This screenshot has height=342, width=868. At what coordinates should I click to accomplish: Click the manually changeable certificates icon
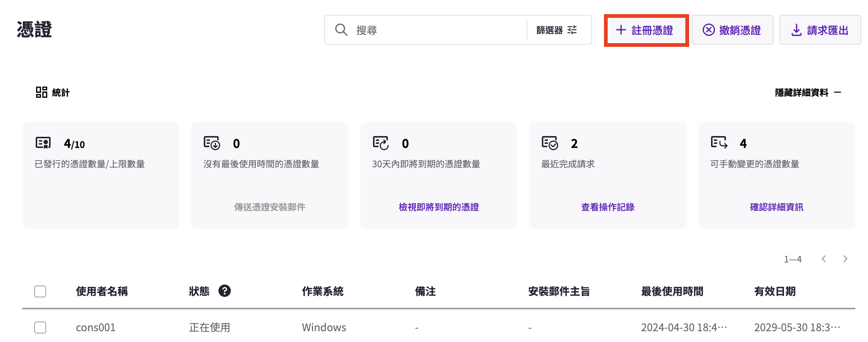[x=719, y=143]
